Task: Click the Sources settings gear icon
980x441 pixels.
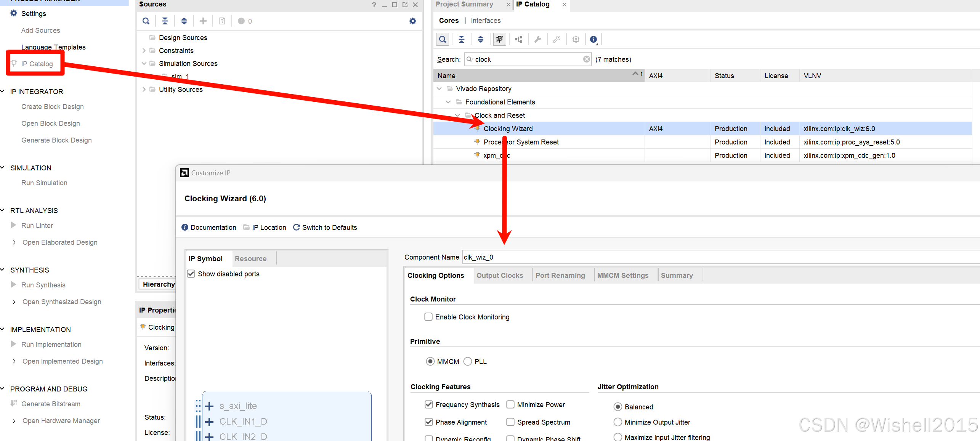Action: (412, 21)
